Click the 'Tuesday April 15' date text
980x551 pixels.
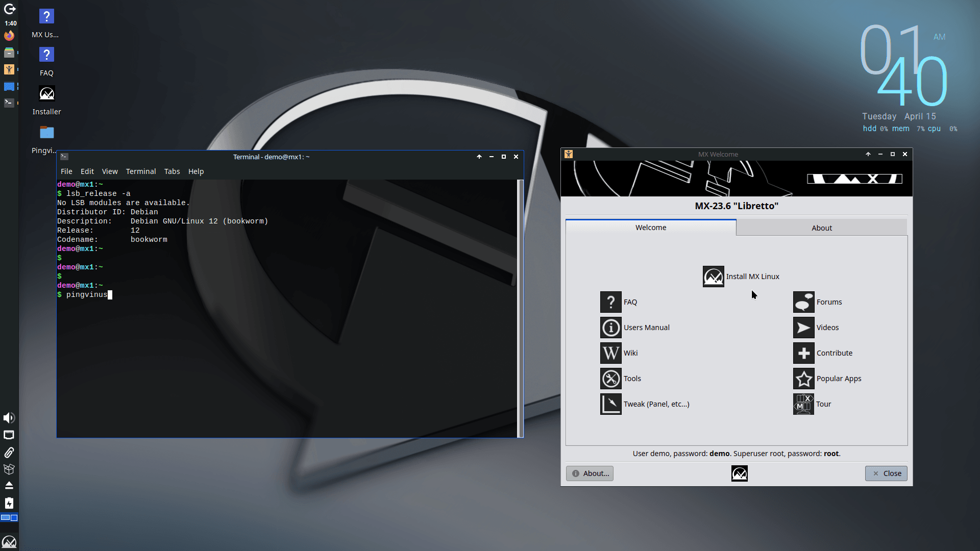coord(899,116)
